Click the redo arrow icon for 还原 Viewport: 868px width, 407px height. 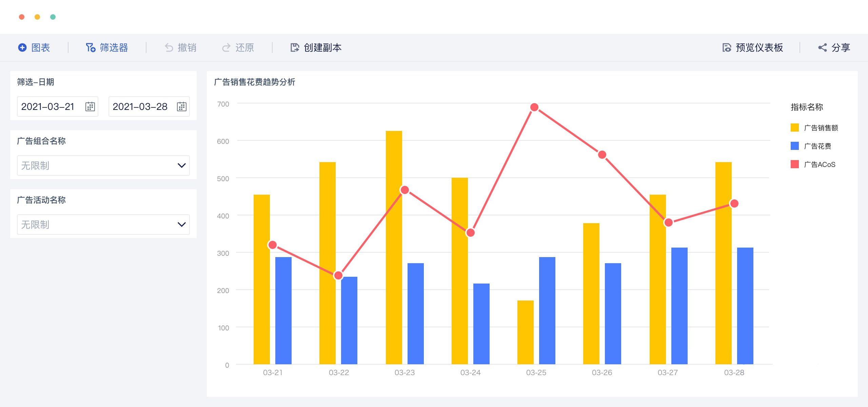[226, 47]
